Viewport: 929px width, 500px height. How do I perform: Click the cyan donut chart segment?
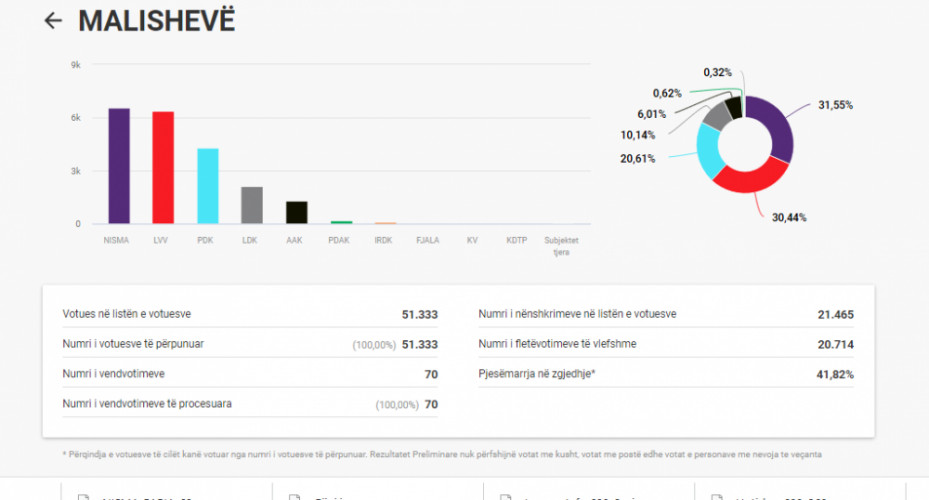coord(709,151)
